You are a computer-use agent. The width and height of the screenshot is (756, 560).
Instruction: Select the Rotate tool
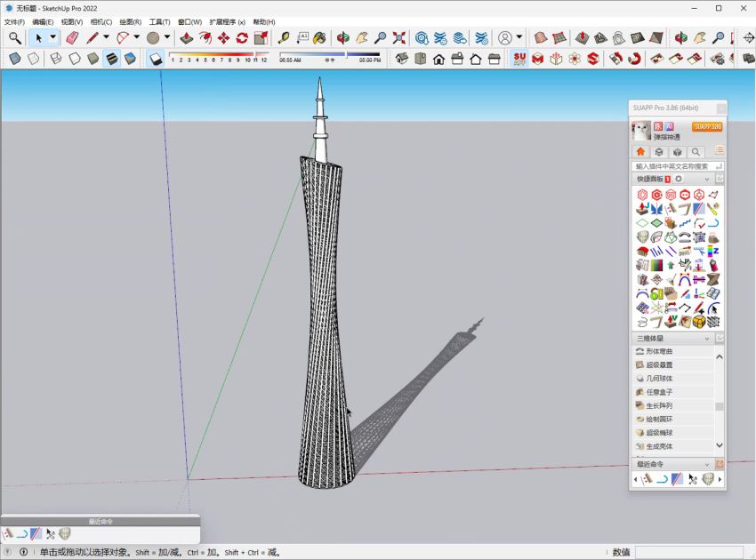tap(242, 37)
